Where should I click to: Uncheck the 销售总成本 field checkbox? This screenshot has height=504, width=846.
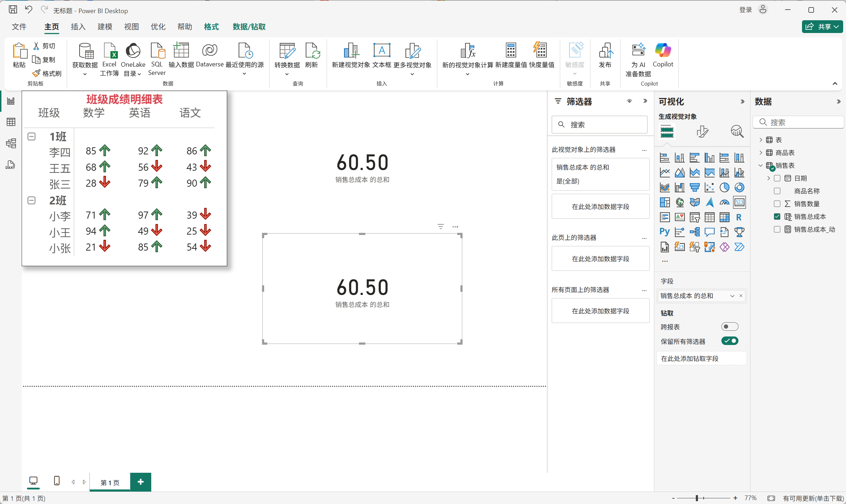[777, 217]
